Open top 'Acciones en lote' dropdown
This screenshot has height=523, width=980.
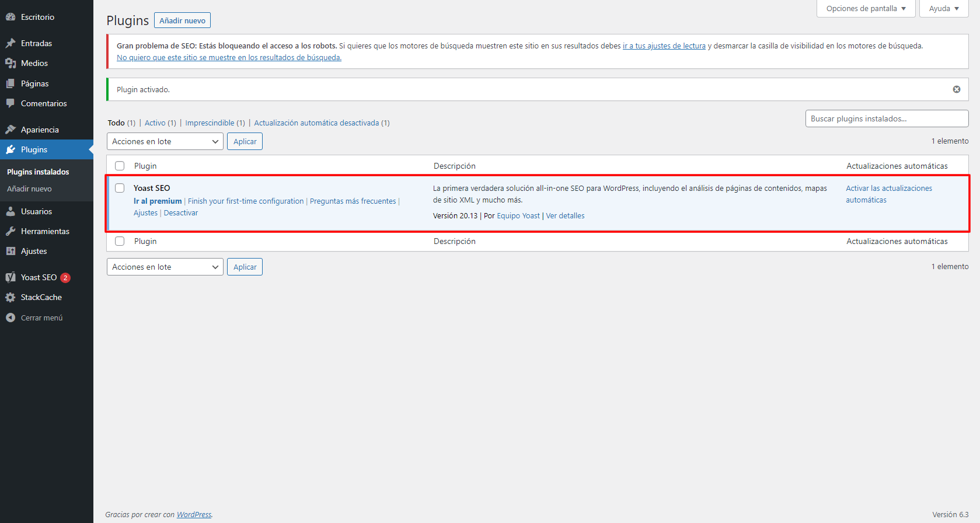pos(165,141)
